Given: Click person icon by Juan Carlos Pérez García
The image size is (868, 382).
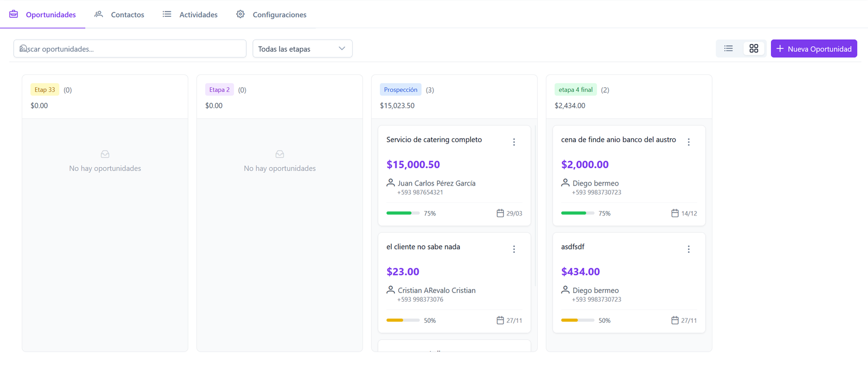Looking at the screenshot, I should pos(391,183).
